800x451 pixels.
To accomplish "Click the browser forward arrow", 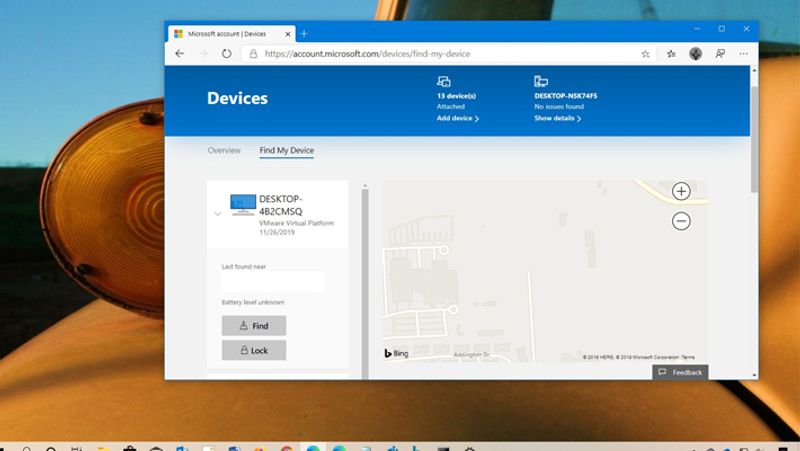I will 203,54.
